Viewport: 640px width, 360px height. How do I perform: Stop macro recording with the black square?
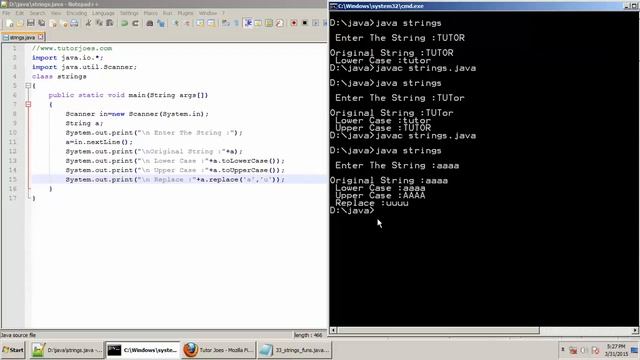pos(304,23)
